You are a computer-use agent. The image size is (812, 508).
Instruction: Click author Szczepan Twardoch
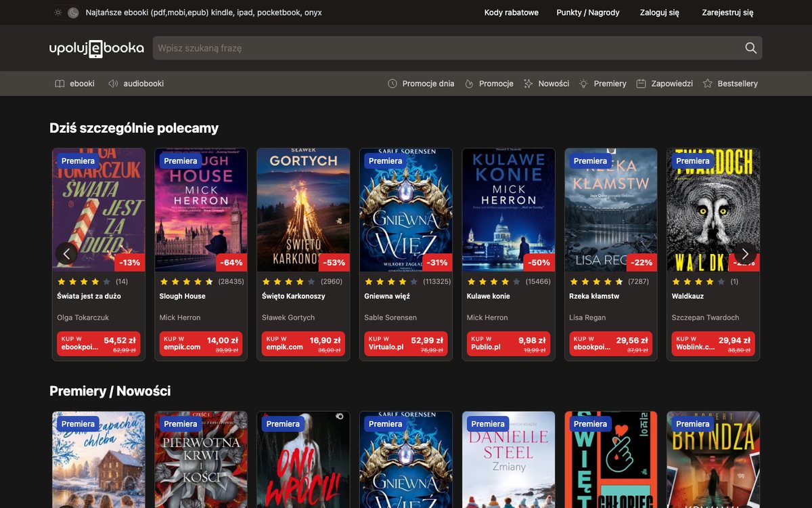[x=706, y=318]
